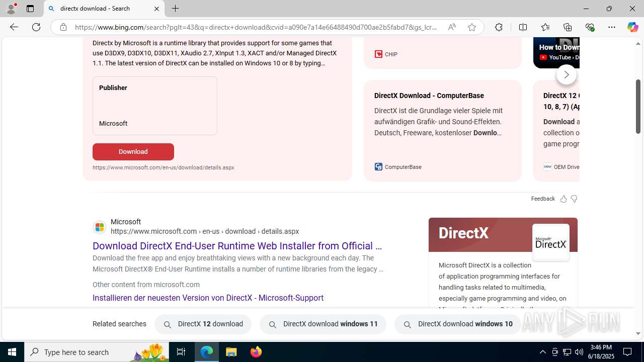Image resolution: width=644 pixels, height=362 pixels.
Task: Select the directx download - Search tab
Action: 104,9
